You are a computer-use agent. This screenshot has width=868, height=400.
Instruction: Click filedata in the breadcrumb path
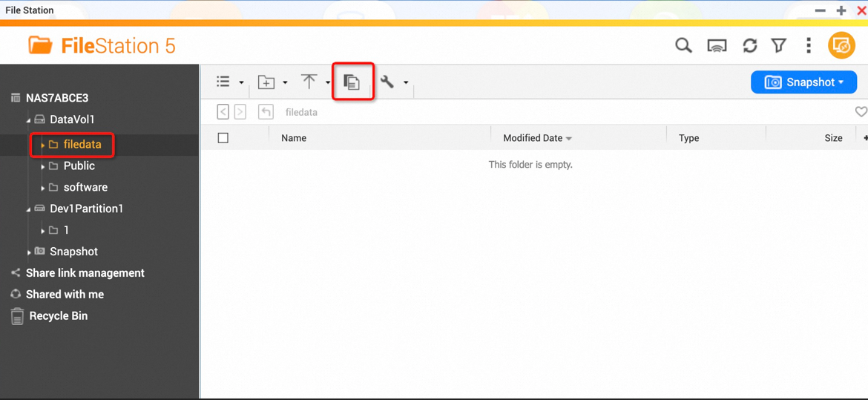pyautogui.click(x=301, y=112)
